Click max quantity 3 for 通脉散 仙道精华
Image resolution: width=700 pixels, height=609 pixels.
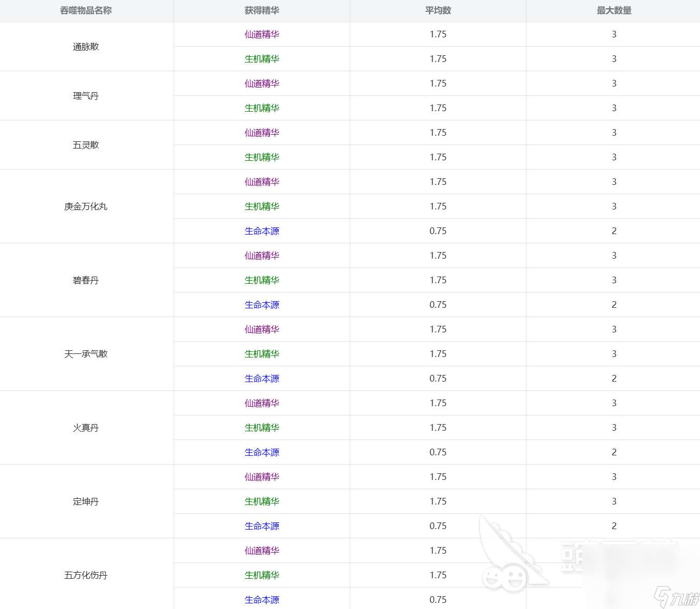click(614, 34)
